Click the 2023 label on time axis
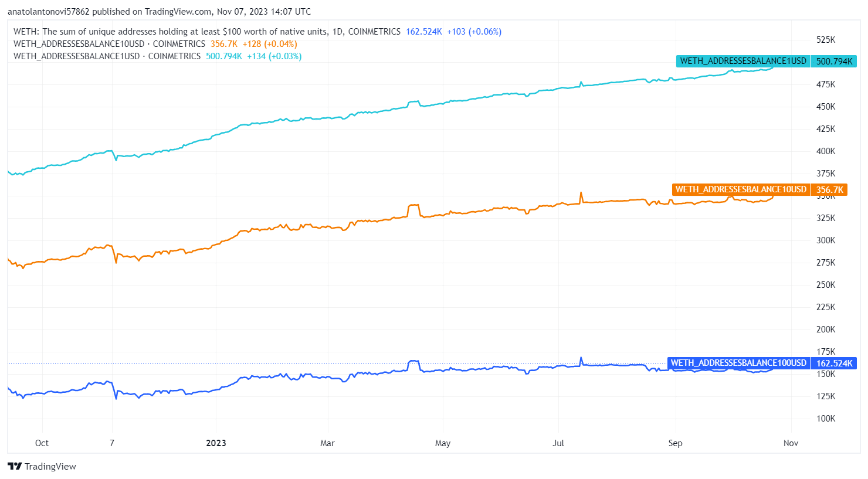 [x=216, y=443]
